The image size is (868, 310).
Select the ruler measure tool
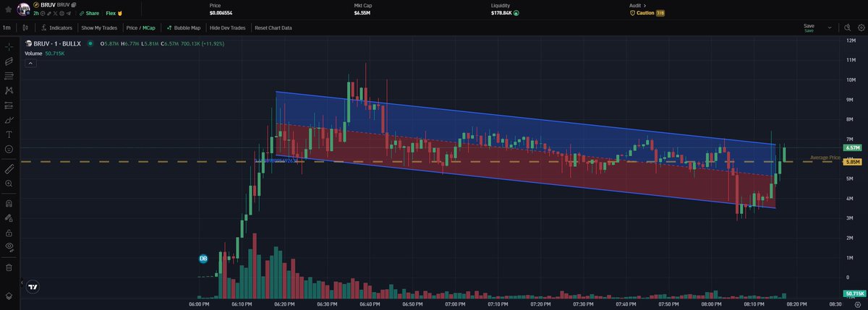[9, 168]
